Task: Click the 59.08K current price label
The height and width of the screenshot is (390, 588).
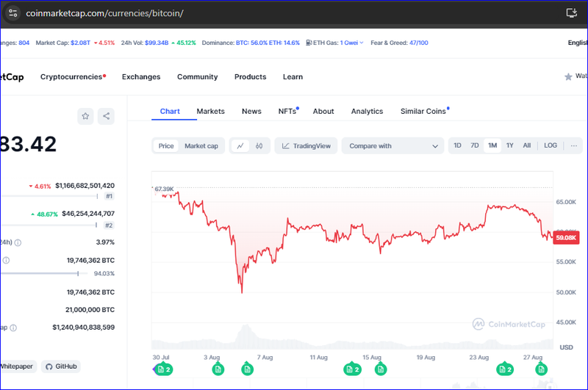Action: click(566, 237)
